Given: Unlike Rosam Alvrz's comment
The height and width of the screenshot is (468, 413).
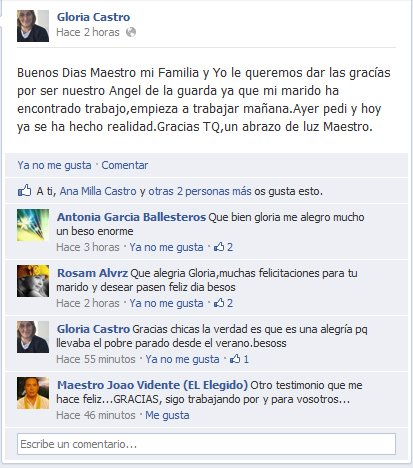Looking at the screenshot, I should (166, 303).
